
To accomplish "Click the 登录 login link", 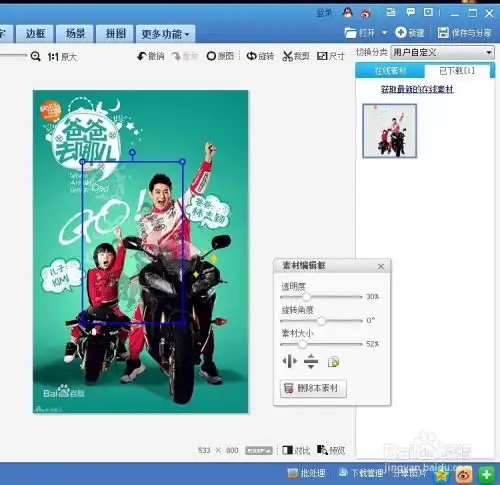I will coord(324,13).
